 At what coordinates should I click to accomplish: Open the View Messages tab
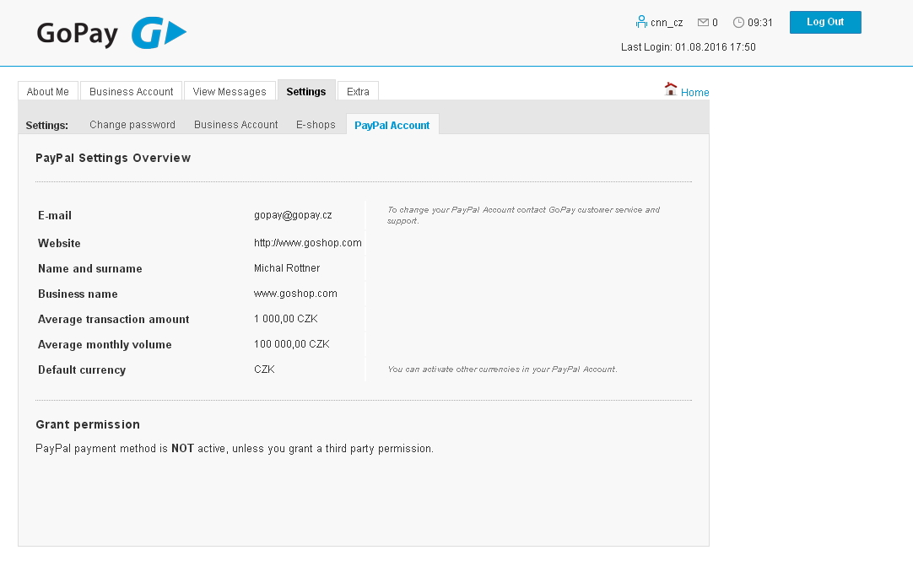pos(230,91)
